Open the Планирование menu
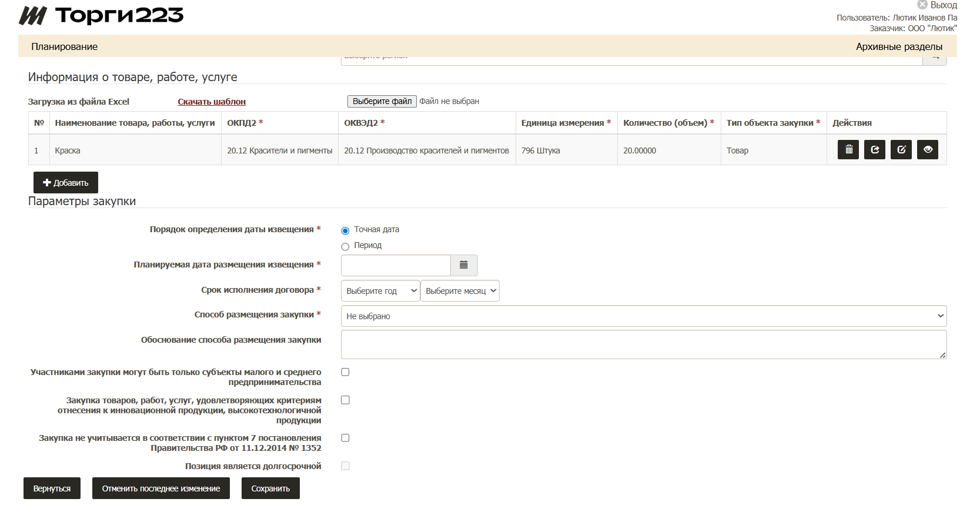 pyautogui.click(x=65, y=46)
